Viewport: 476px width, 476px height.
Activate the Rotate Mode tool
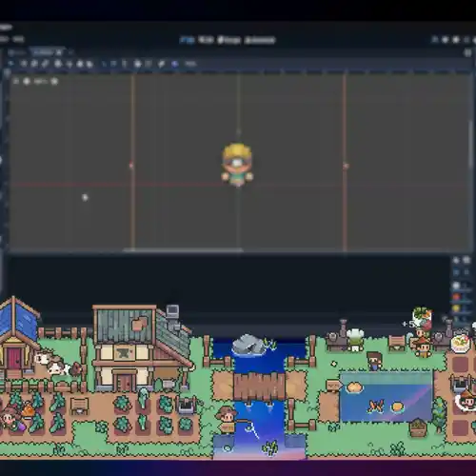[34, 64]
